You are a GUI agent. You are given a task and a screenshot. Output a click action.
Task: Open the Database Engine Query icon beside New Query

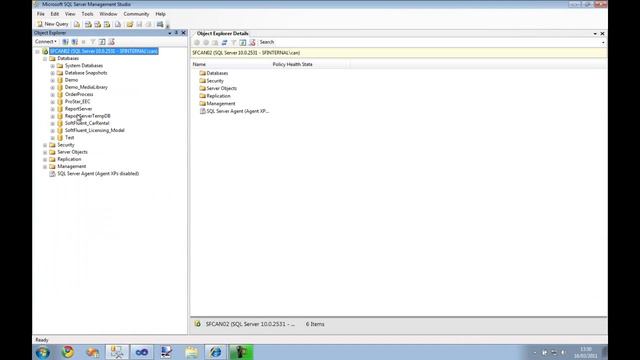(77, 24)
